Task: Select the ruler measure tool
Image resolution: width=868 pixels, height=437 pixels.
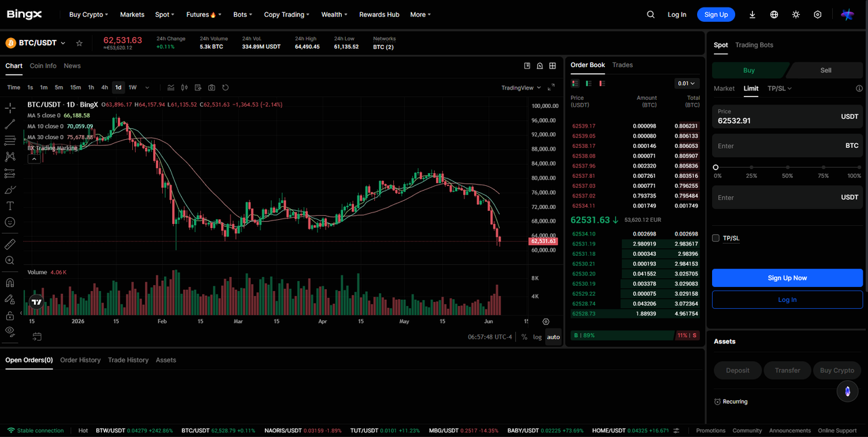Action: tap(10, 244)
